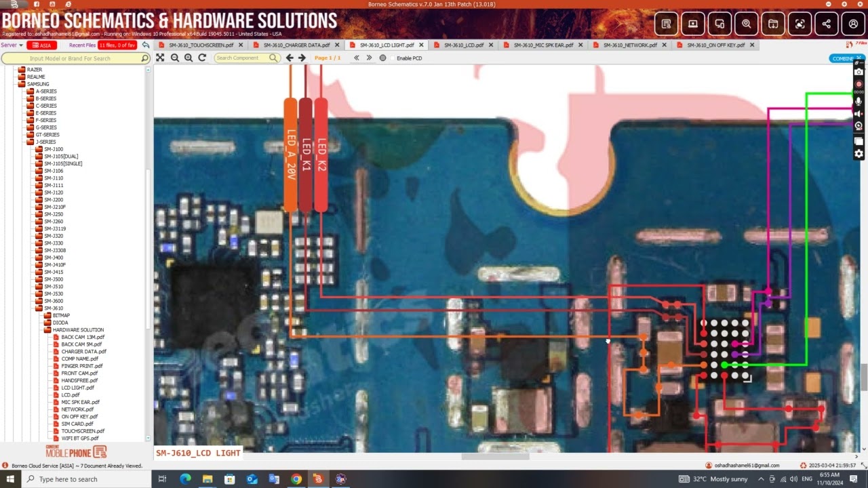Click the search magnifier in model search box

[144, 59]
